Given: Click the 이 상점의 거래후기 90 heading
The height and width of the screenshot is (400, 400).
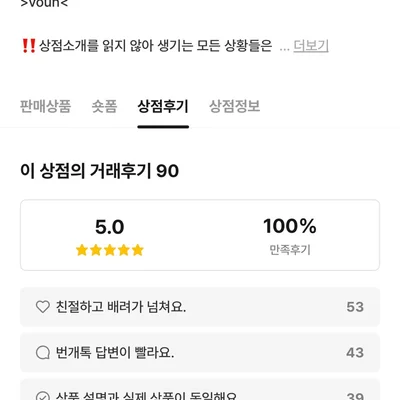Looking at the screenshot, I should 100,171.
